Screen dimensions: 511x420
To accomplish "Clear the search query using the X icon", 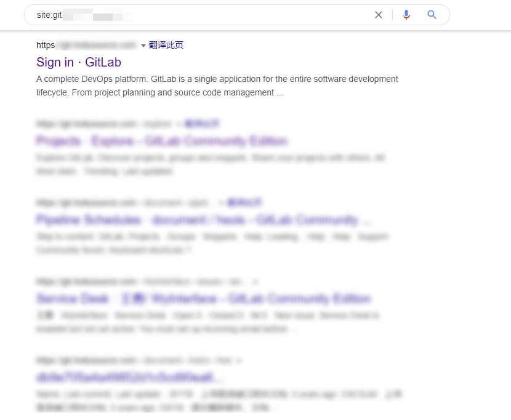I will coord(379,15).
